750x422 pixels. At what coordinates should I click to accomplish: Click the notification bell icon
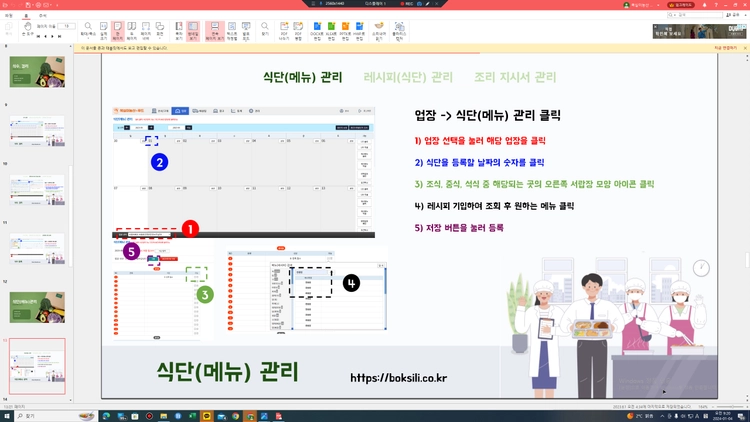(x=704, y=5)
